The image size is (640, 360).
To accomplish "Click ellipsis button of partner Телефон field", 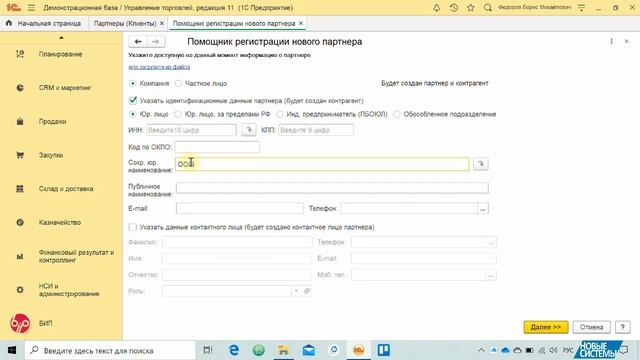I will (x=483, y=209).
